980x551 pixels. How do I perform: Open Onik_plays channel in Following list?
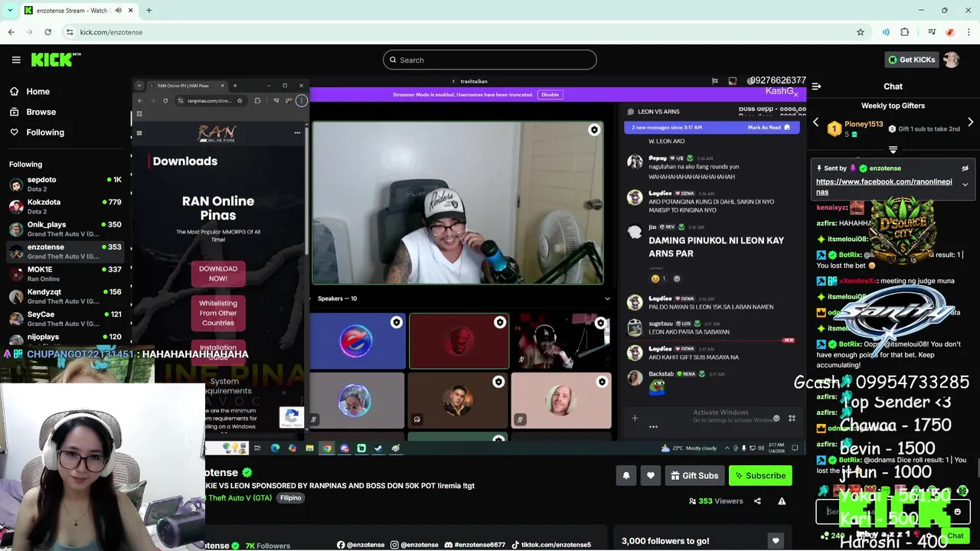(x=65, y=229)
